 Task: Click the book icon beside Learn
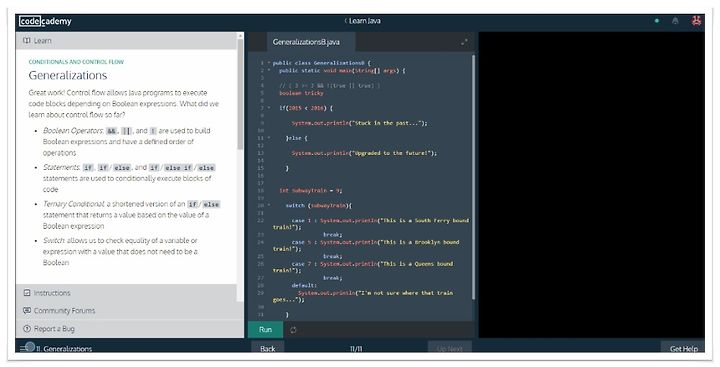tap(27, 40)
